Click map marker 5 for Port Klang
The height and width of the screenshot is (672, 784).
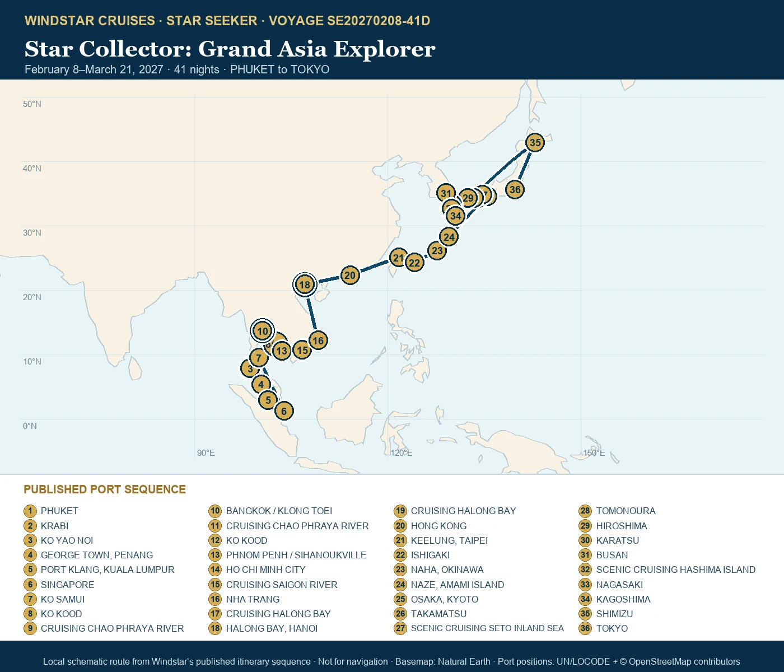[268, 400]
